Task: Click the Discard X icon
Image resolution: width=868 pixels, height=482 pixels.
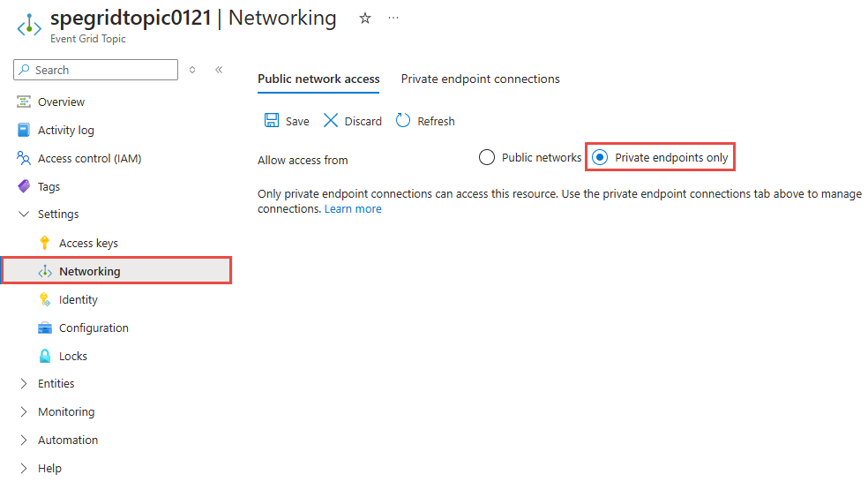Action: (x=331, y=121)
